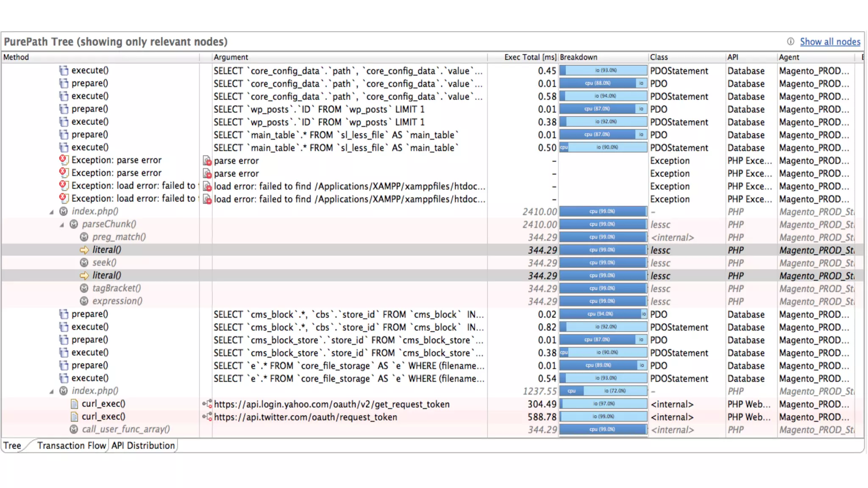This screenshot has width=868, height=488.
Task: Open the API Distribution tab
Action: 143,446
